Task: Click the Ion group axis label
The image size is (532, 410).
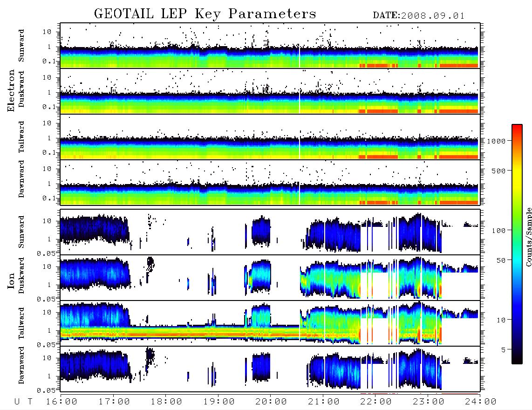Action: click(11, 280)
